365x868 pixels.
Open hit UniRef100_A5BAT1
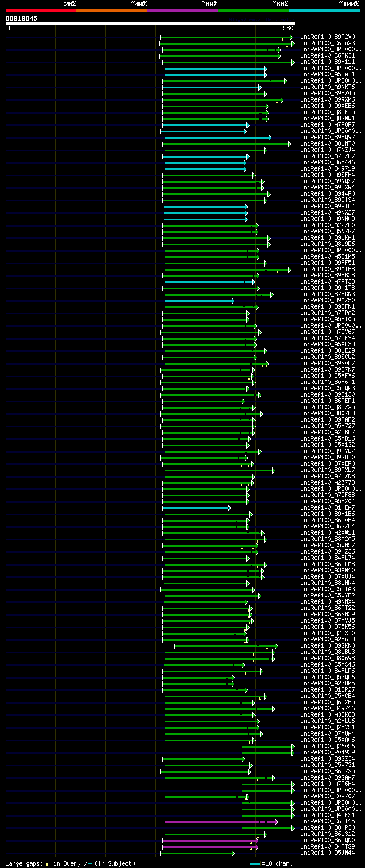327,74
